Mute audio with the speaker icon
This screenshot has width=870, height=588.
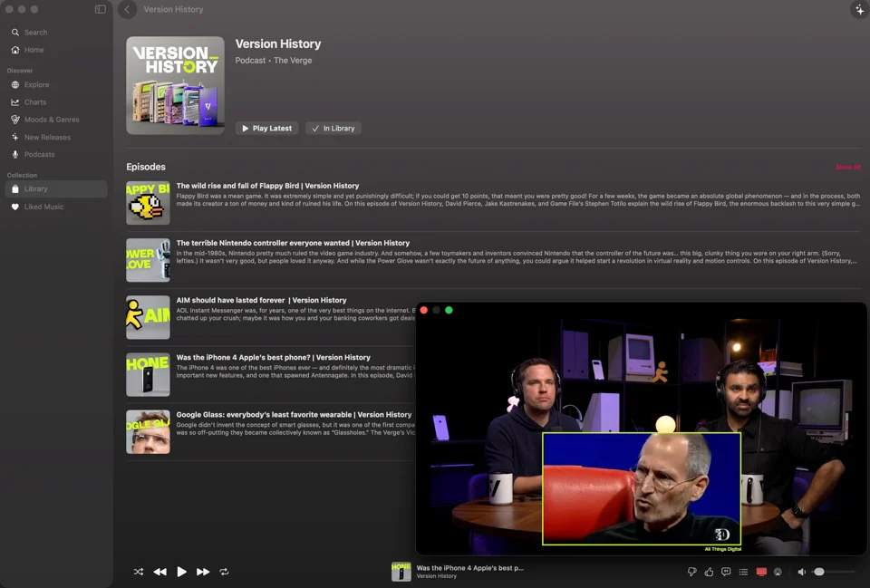802,572
